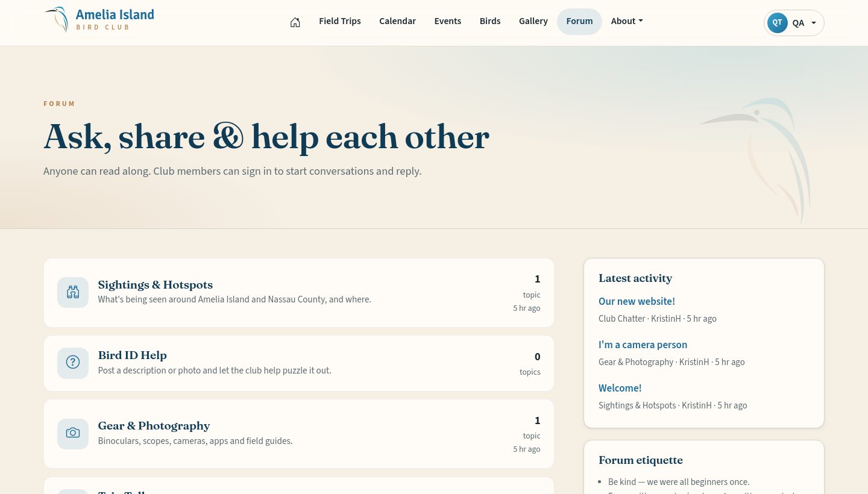Click the Amelia Island kingfisher logo
This screenshot has width=868, height=494.
pyautogui.click(x=56, y=19)
